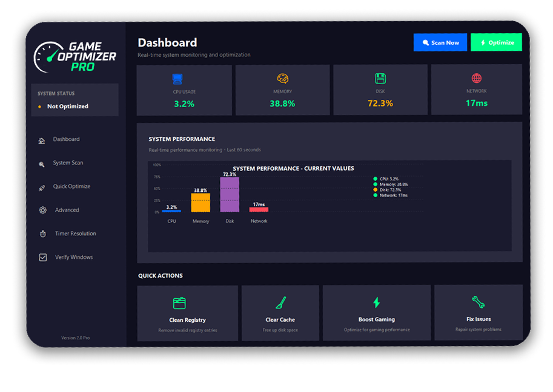Click the Clear Cache broom icon
The image size is (553, 392).
(x=280, y=302)
